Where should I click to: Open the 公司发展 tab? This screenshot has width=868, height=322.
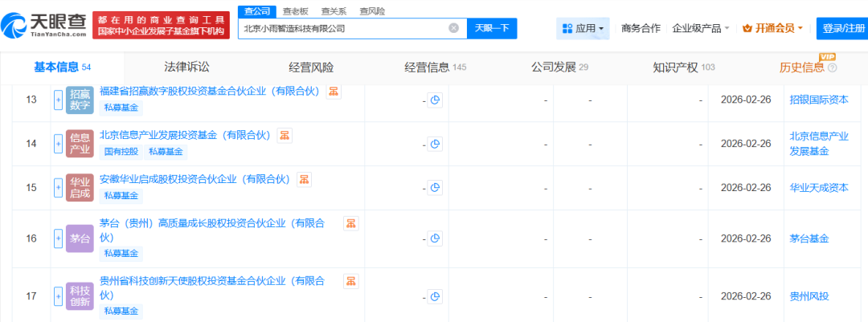point(559,67)
